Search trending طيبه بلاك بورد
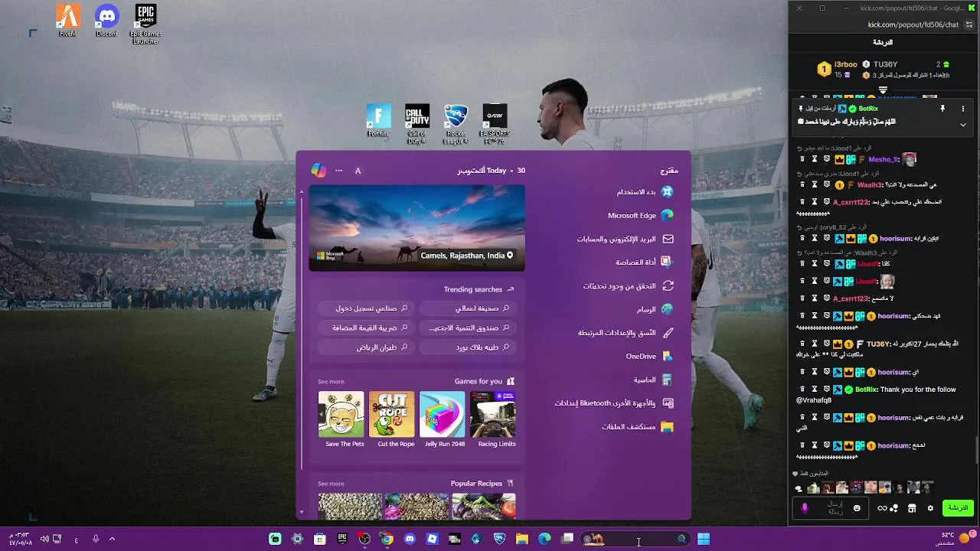 click(467, 347)
